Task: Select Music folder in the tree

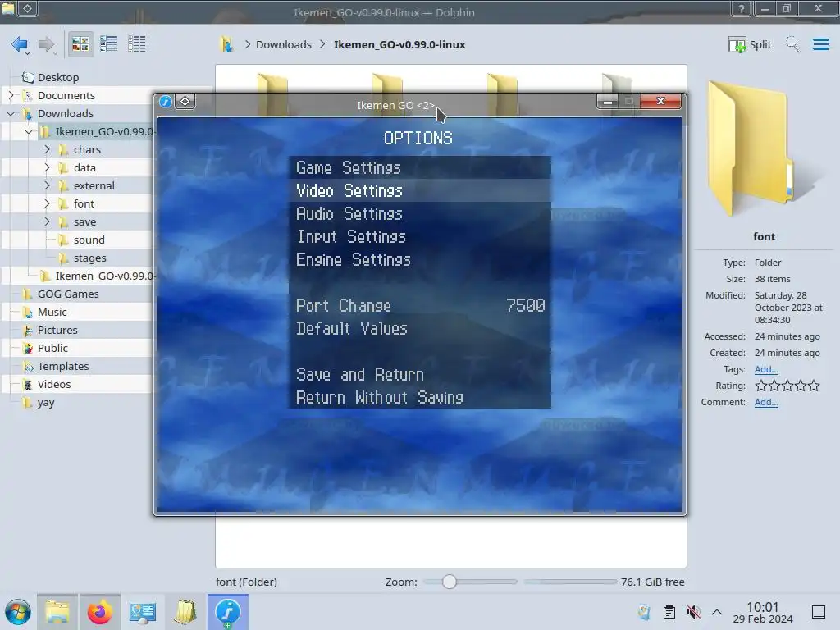Action: pos(52,312)
